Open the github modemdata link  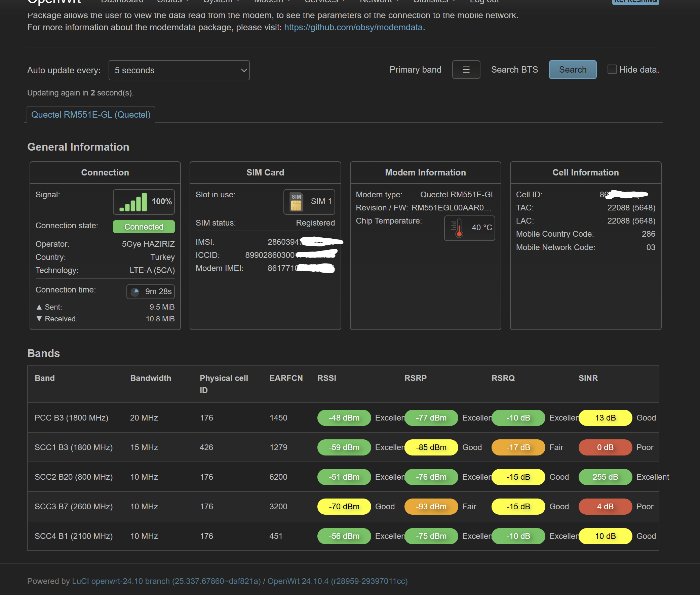tap(353, 27)
